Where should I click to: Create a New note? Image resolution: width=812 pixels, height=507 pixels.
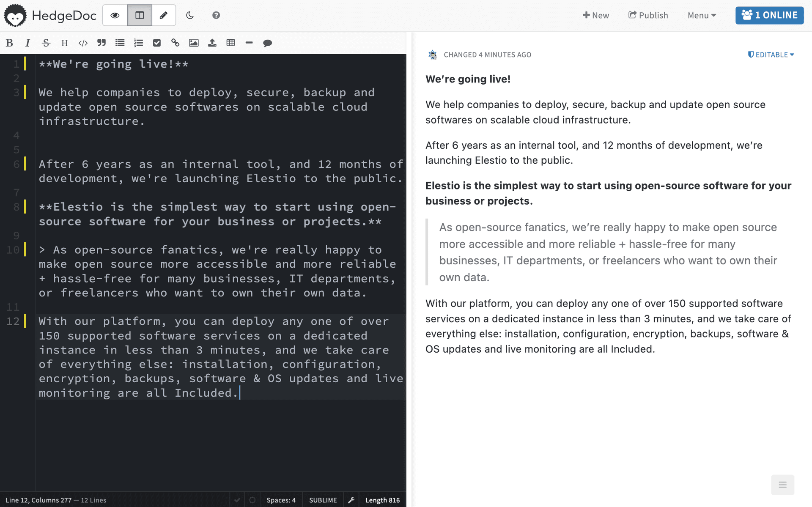pyautogui.click(x=596, y=15)
